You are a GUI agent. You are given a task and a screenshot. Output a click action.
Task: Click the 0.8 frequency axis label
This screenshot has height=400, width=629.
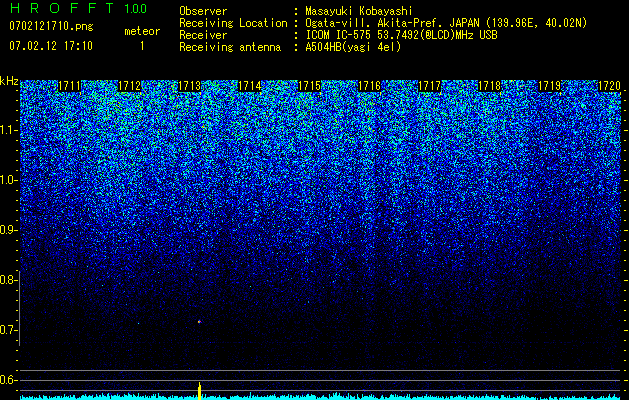pyautogui.click(x=9, y=280)
